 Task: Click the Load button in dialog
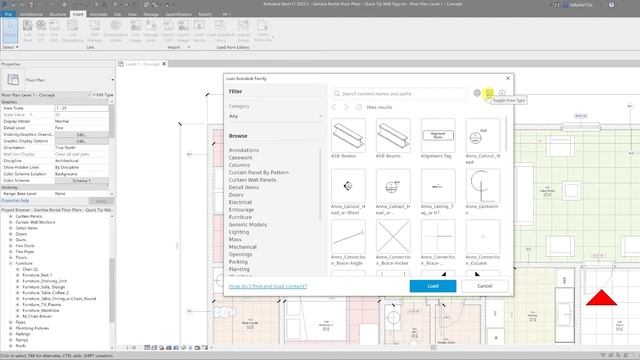[433, 286]
